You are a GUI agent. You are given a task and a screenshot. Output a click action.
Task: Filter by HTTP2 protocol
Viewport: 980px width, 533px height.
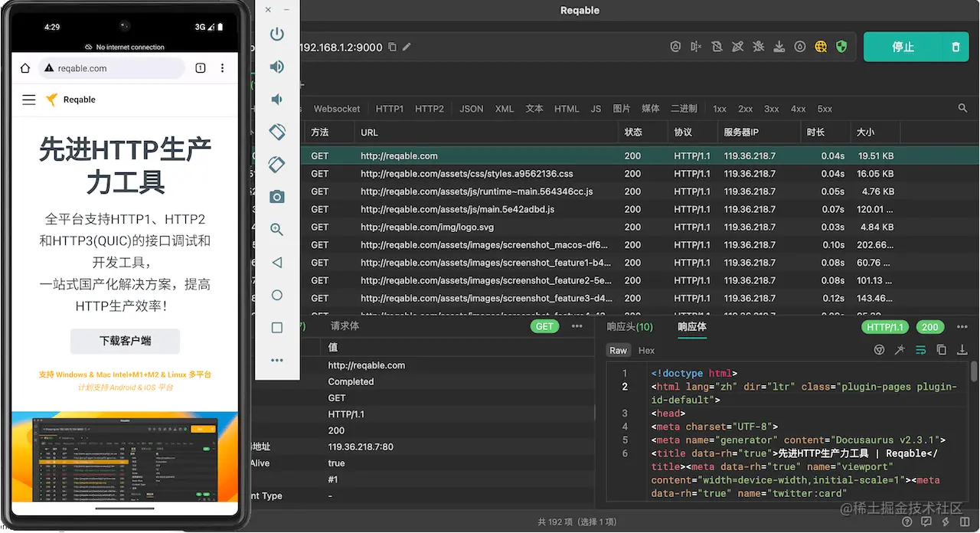click(x=430, y=109)
